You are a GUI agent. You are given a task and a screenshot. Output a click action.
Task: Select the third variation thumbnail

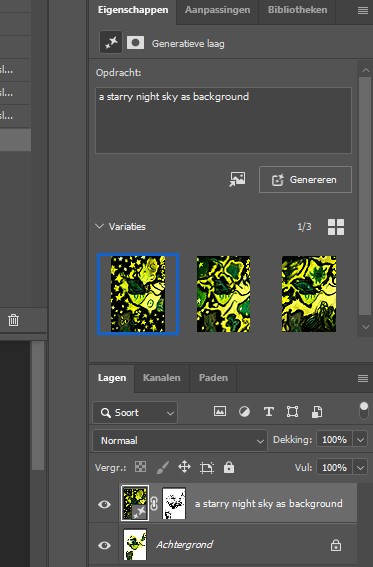pyautogui.click(x=309, y=294)
